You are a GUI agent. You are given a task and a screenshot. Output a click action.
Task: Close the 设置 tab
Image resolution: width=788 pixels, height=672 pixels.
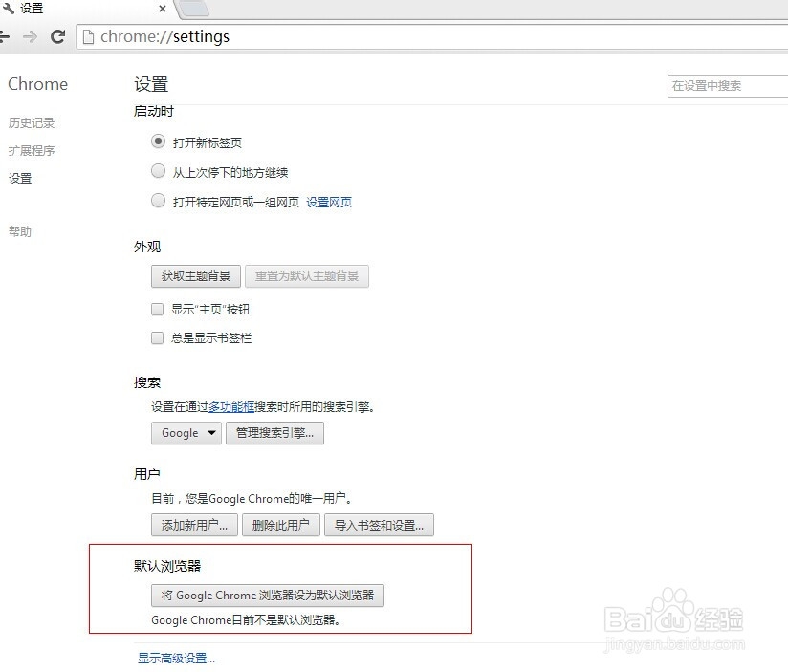click(x=163, y=9)
